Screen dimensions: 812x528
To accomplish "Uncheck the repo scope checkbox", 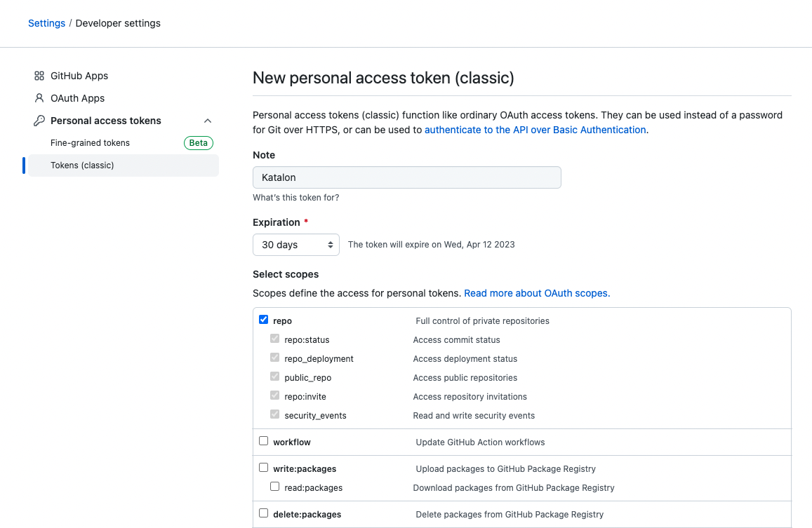I will tap(264, 320).
